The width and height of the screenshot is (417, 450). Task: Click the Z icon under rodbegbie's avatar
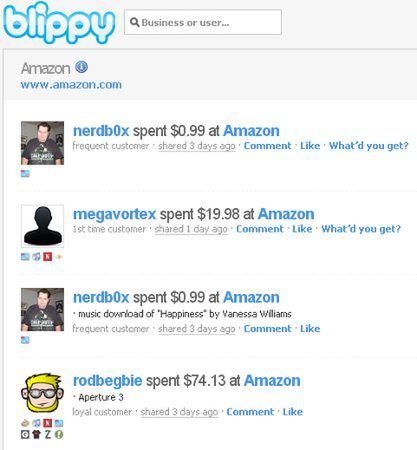48,434
